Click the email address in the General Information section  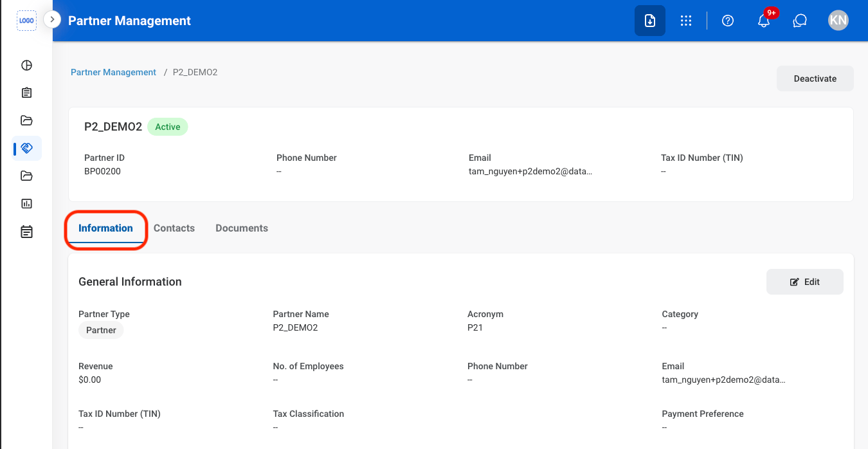724,380
